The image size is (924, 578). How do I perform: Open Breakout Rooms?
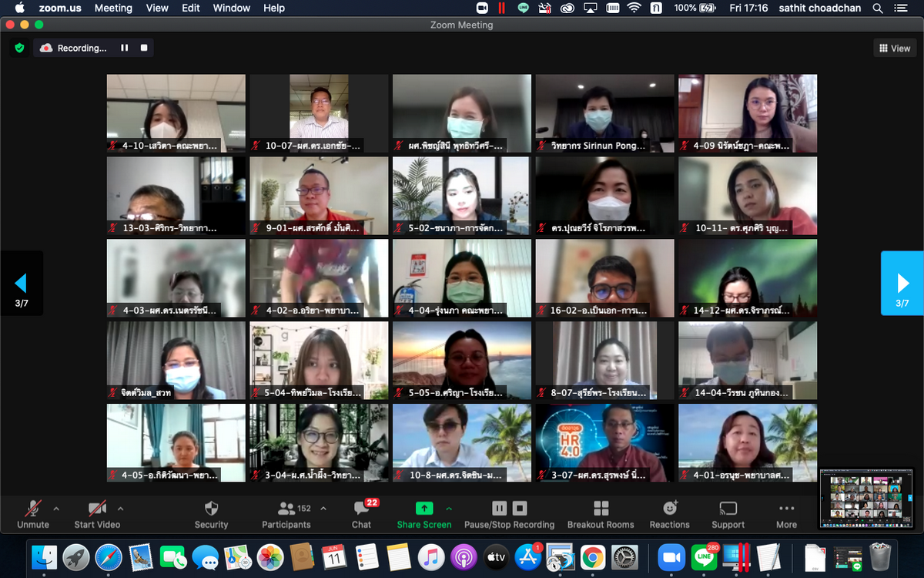(x=601, y=509)
